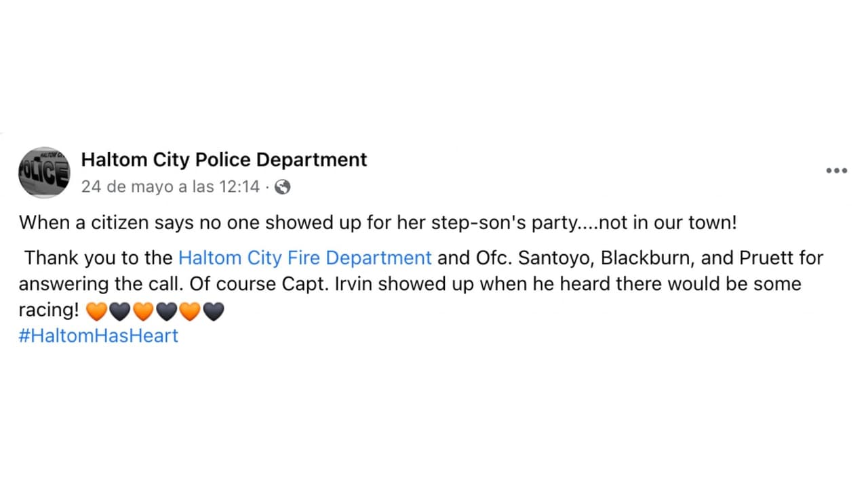The height and width of the screenshot is (488, 868).
Task: Open the Haltom City Police profile picture
Action: 44,172
